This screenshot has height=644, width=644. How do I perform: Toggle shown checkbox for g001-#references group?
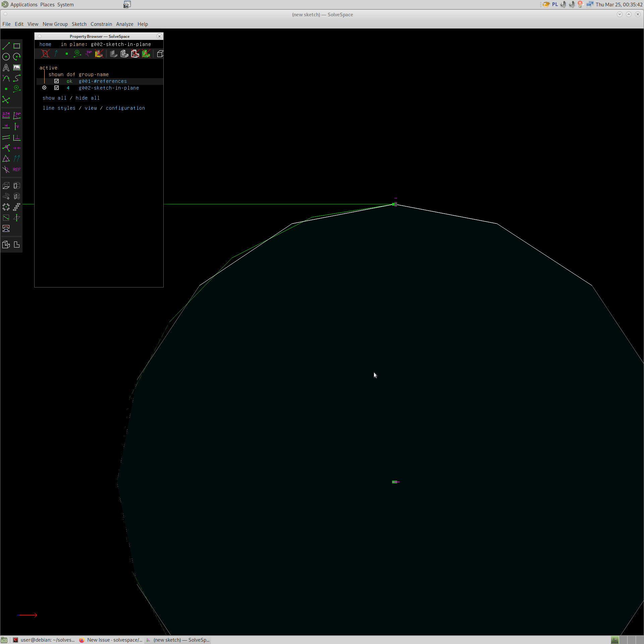tap(56, 81)
